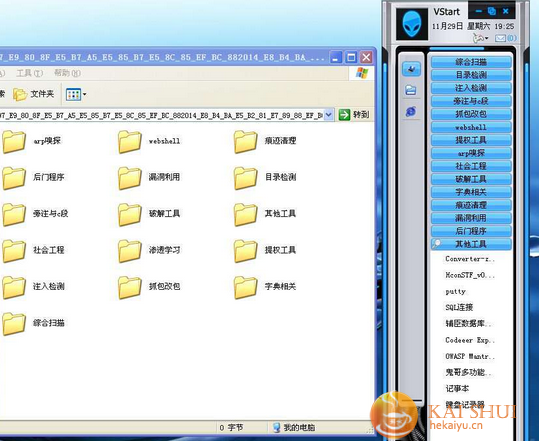The image size is (539, 441).
Task: Toggle the 文件夹 folders pane button
Action: pyautogui.click(x=34, y=94)
